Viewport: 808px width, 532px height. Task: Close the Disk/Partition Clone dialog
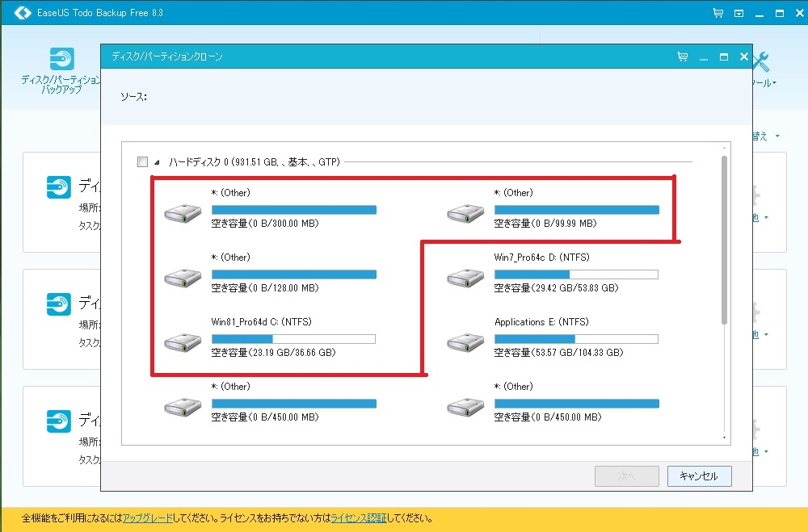743,57
